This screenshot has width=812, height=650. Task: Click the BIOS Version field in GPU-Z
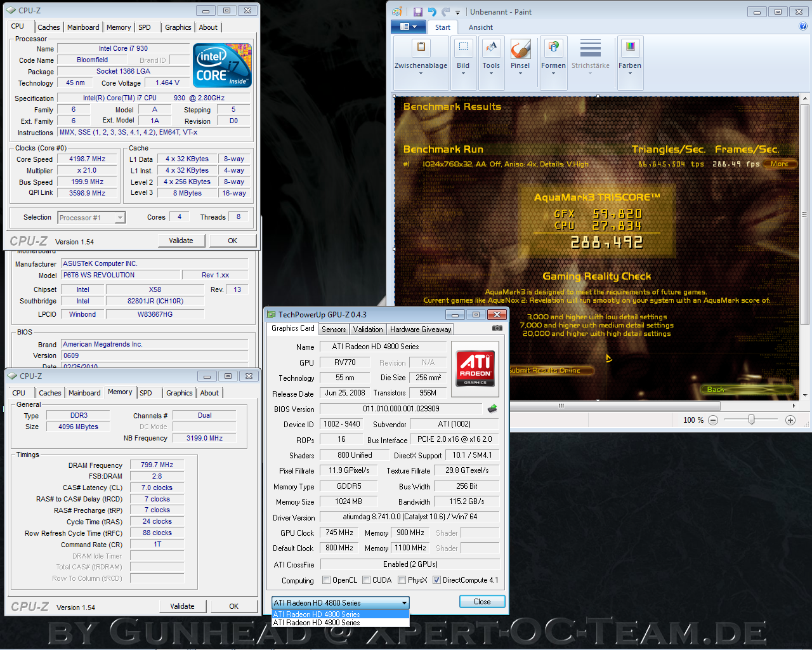pyautogui.click(x=401, y=409)
